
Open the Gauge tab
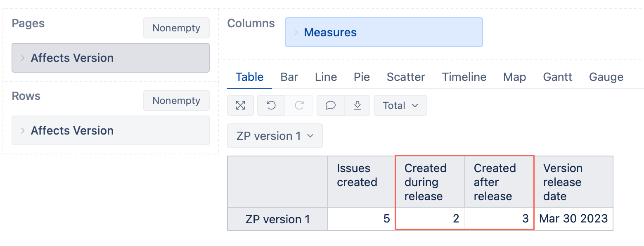pyautogui.click(x=606, y=77)
